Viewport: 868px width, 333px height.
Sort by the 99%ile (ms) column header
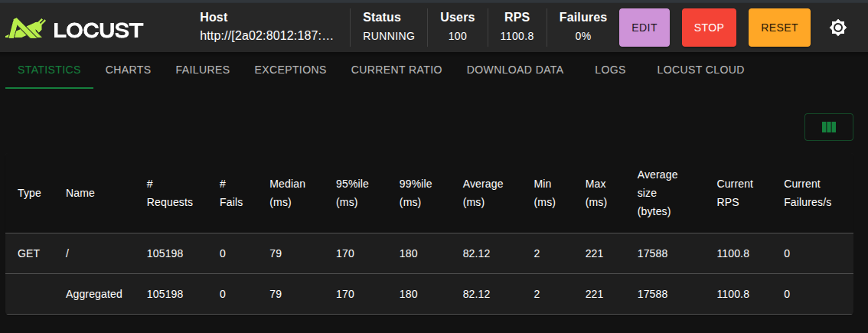(416, 194)
